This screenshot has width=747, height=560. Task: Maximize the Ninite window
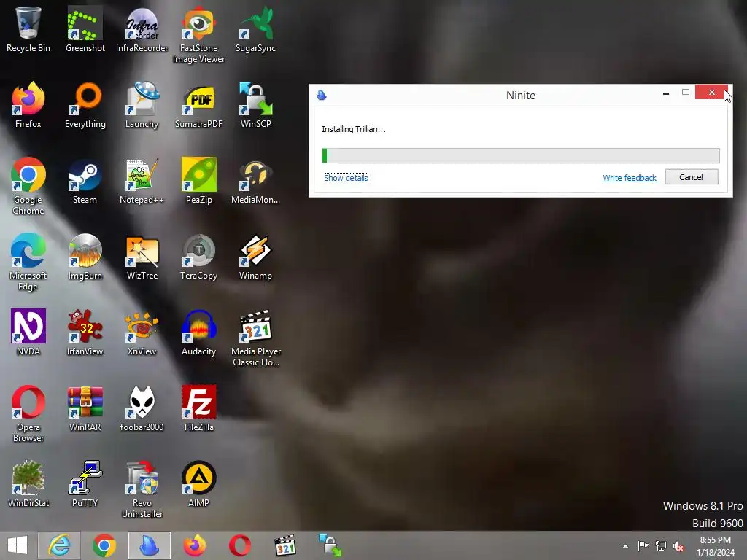686,93
